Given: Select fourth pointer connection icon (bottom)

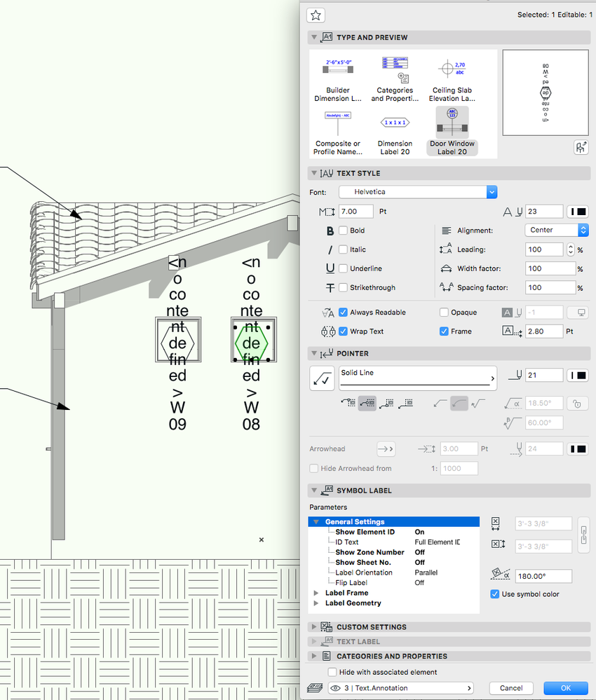Looking at the screenshot, I should [405, 403].
